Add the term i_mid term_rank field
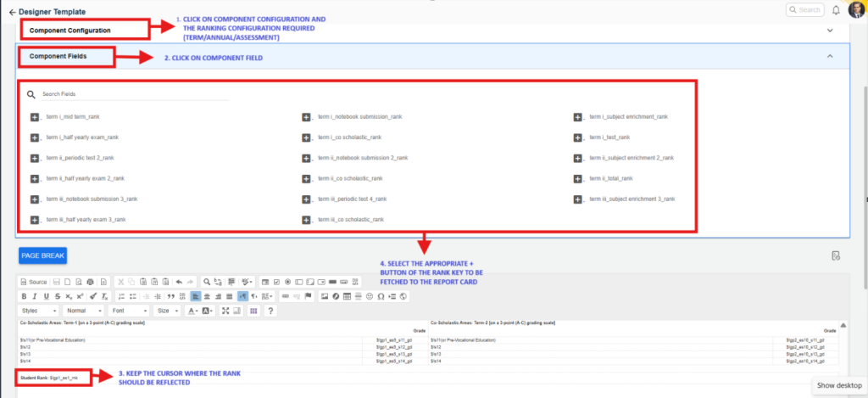 (x=35, y=116)
